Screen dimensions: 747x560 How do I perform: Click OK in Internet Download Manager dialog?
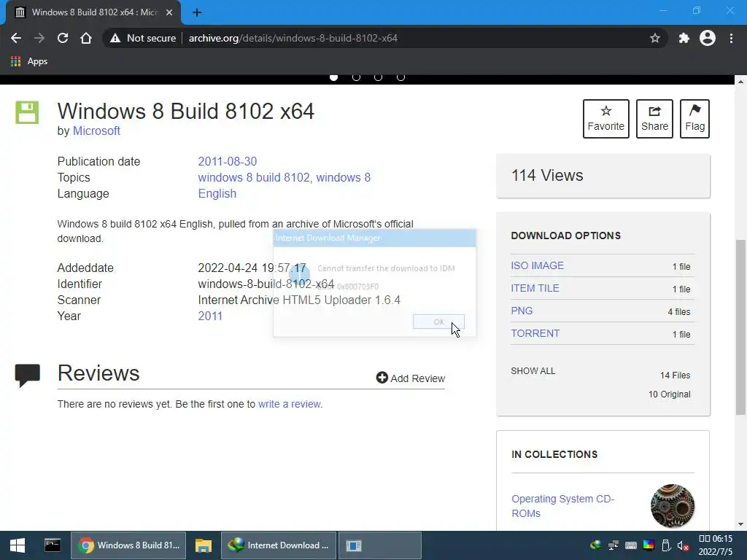[x=438, y=322]
